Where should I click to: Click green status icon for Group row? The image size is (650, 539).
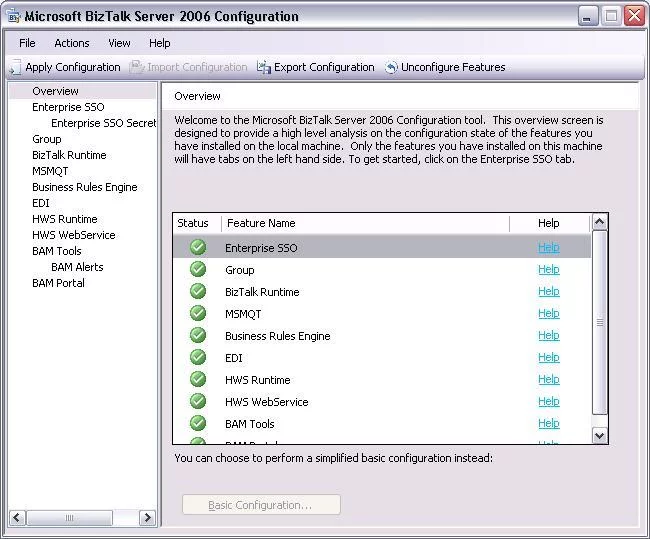click(198, 270)
